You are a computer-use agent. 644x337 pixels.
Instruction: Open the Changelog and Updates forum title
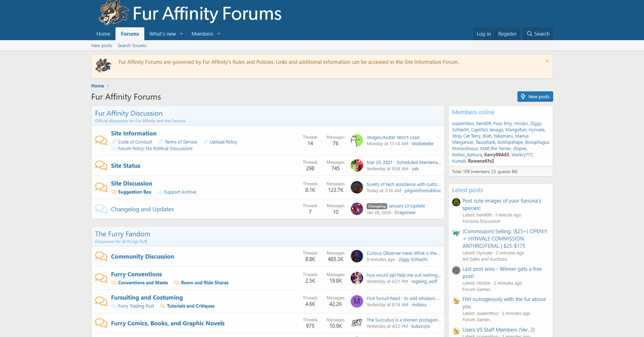[x=143, y=209]
